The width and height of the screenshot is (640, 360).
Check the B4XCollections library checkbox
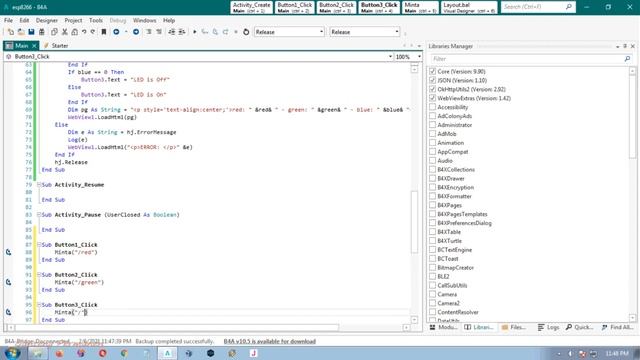click(432, 169)
